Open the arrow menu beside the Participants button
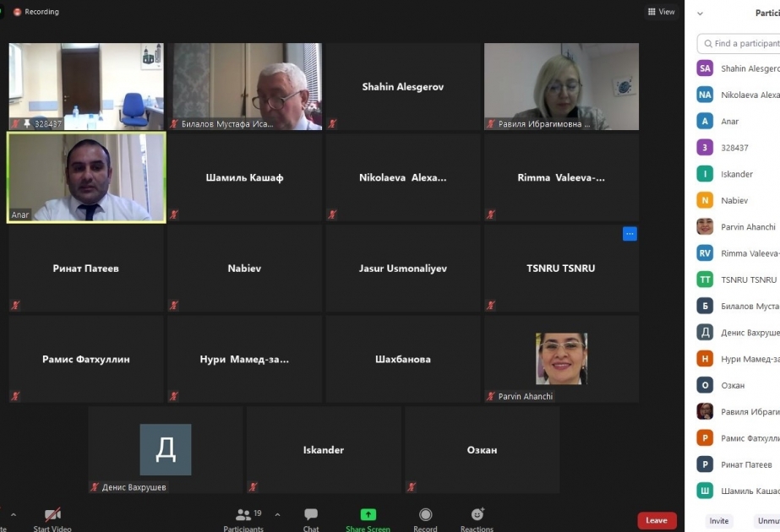The image size is (780, 532). [277, 514]
